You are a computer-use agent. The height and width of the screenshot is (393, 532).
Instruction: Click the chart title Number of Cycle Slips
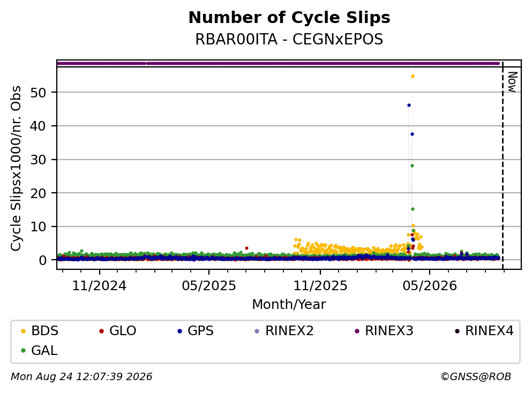tap(289, 18)
